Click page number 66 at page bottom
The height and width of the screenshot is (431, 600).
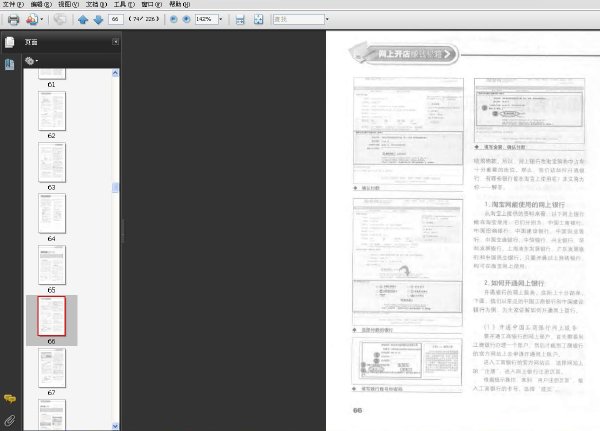[357, 410]
